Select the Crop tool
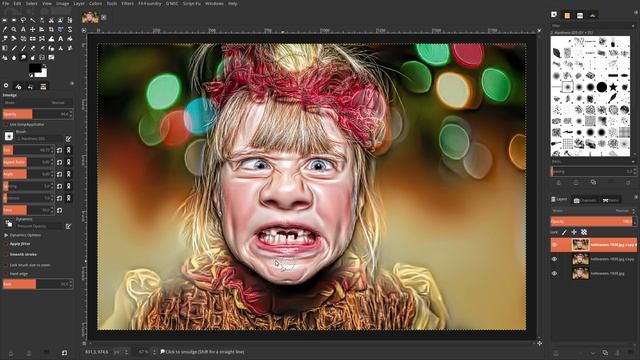 point(51,29)
